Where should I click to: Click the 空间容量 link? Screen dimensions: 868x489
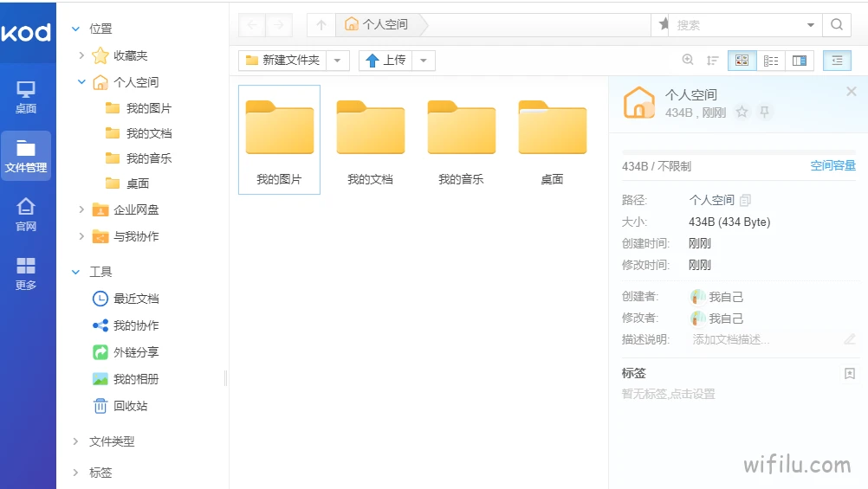[x=833, y=165]
